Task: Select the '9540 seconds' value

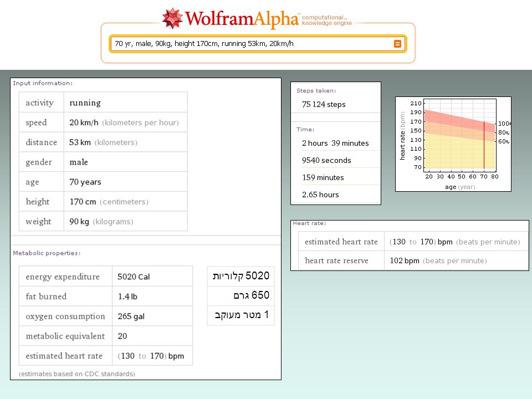Action: [x=326, y=161]
